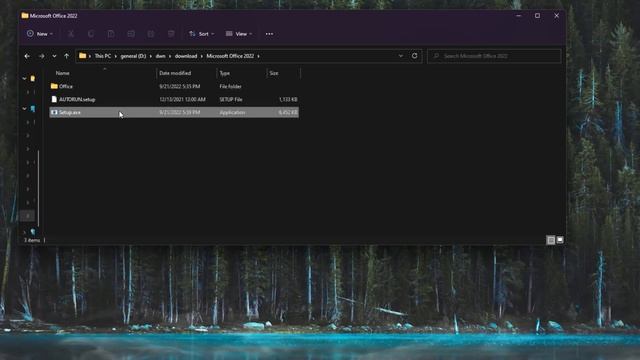Click the Paste clipboard icon

111,34
